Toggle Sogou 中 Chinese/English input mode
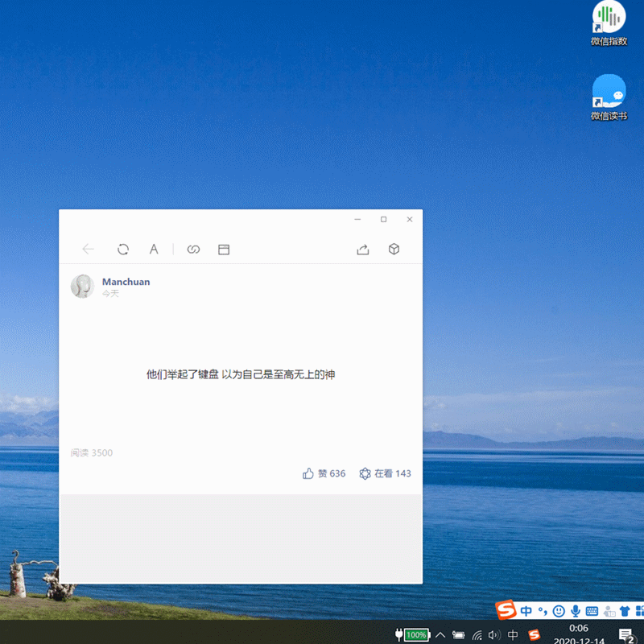This screenshot has height=644, width=644. point(526,611)
